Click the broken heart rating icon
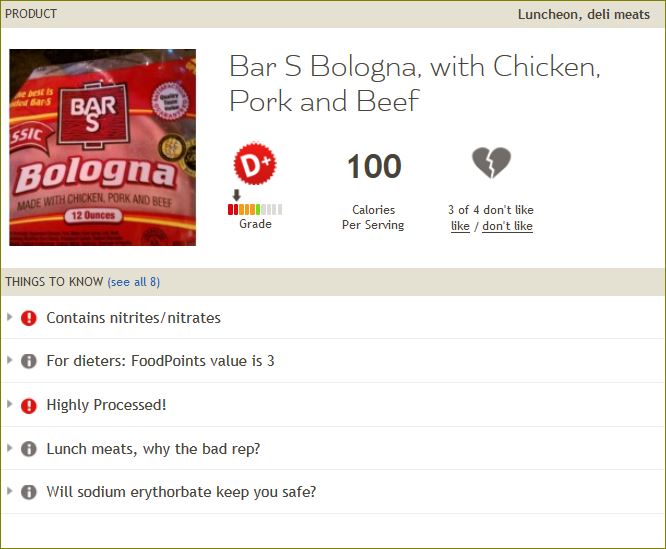666x549 pixels. (491, 163)
